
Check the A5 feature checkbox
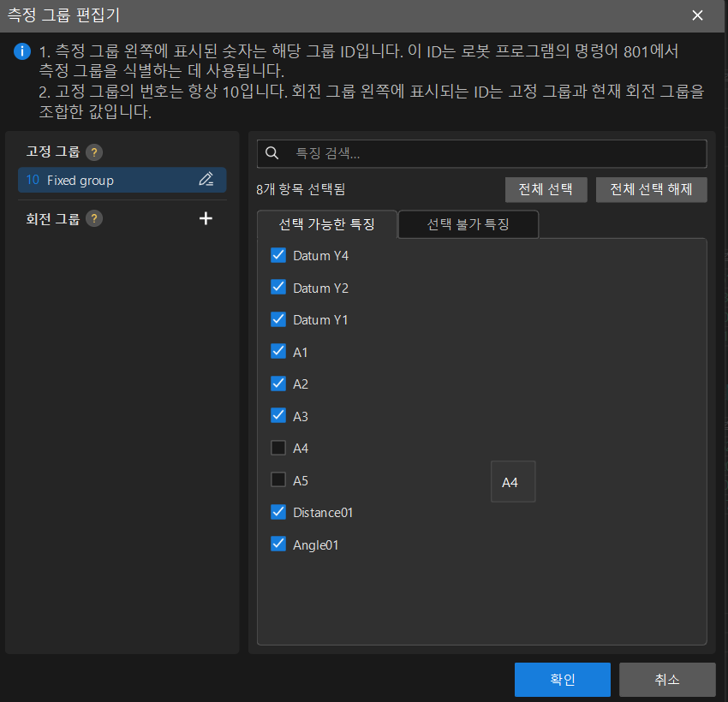click(278, 479)
